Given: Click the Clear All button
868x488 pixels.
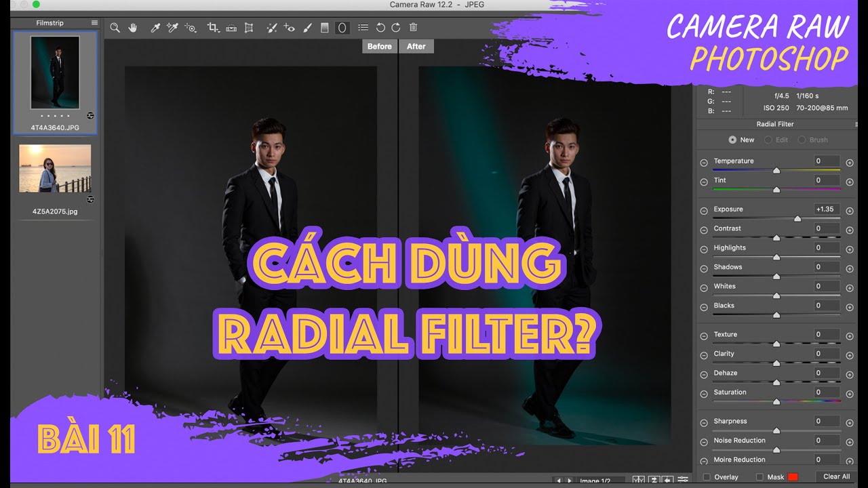Looking at the screenshot, I should [836, 476].
